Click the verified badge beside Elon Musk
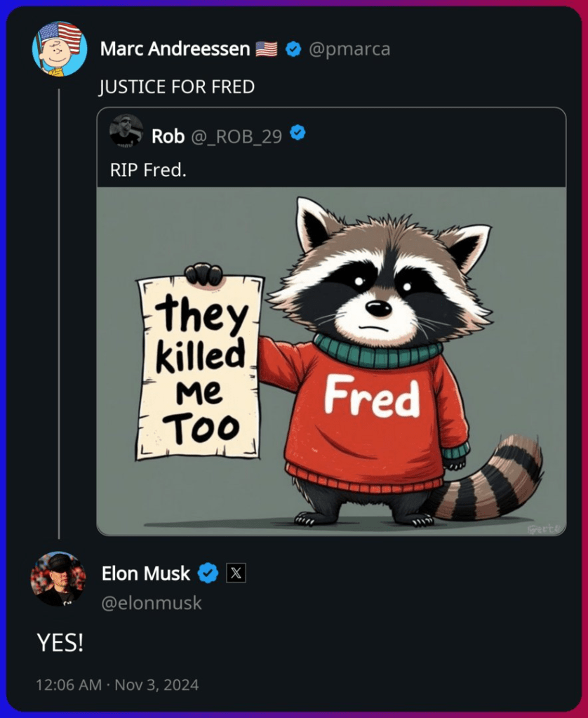The image size is (588, 718). 208,573
